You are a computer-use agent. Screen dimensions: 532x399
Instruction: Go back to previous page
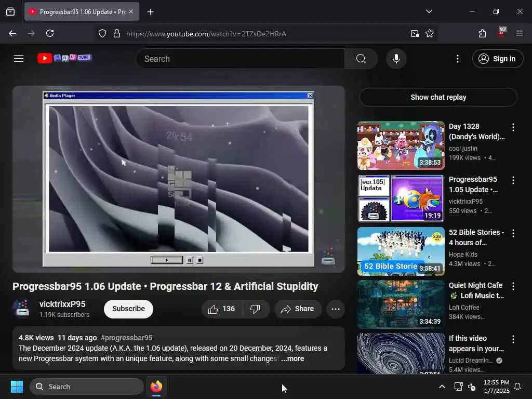[12, 33]
